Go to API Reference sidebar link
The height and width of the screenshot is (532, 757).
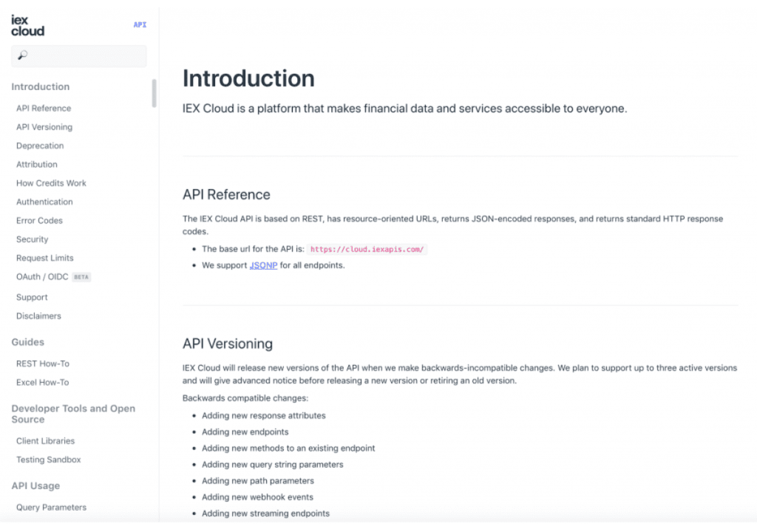click(44, 108)
